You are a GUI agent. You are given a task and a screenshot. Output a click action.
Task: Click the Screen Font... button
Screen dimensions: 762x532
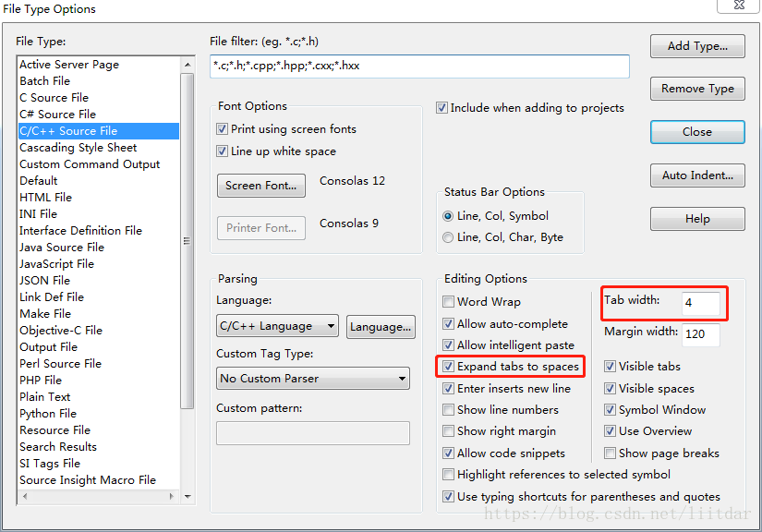(x=261, y=186)
